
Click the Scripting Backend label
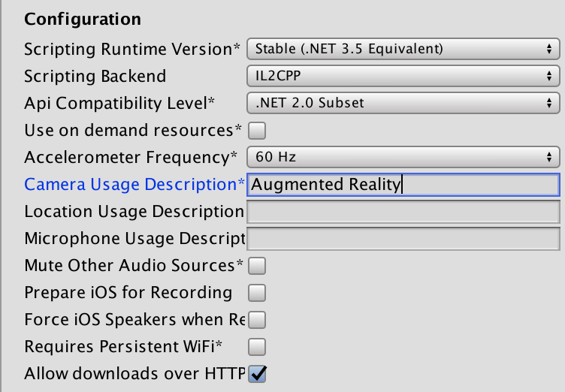pos(95,77)
